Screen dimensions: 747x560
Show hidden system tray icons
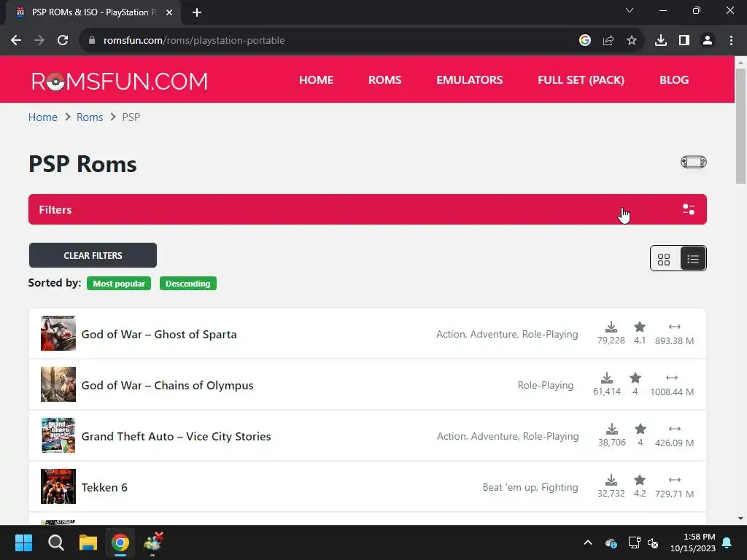[588, 542]
